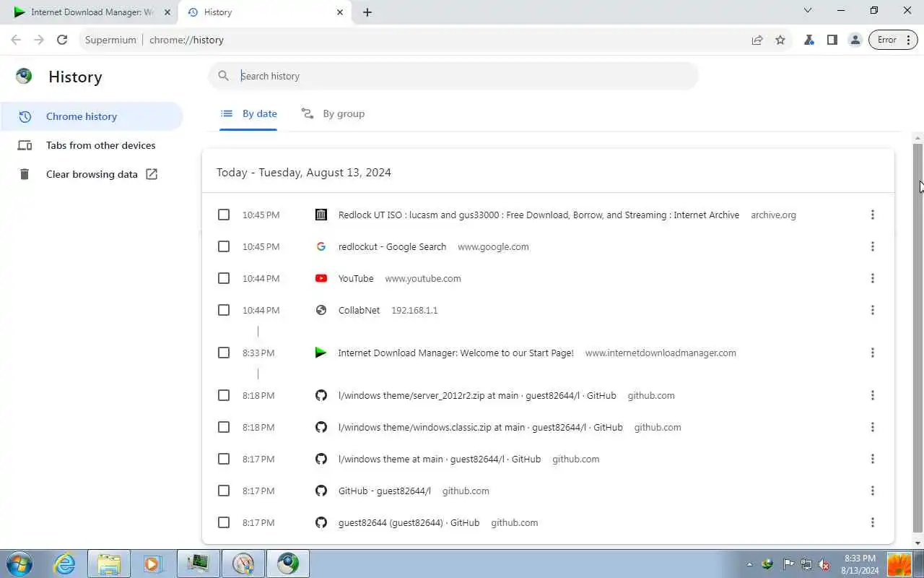
Task: Switch to By date view
Action: (x=248, y=113)
